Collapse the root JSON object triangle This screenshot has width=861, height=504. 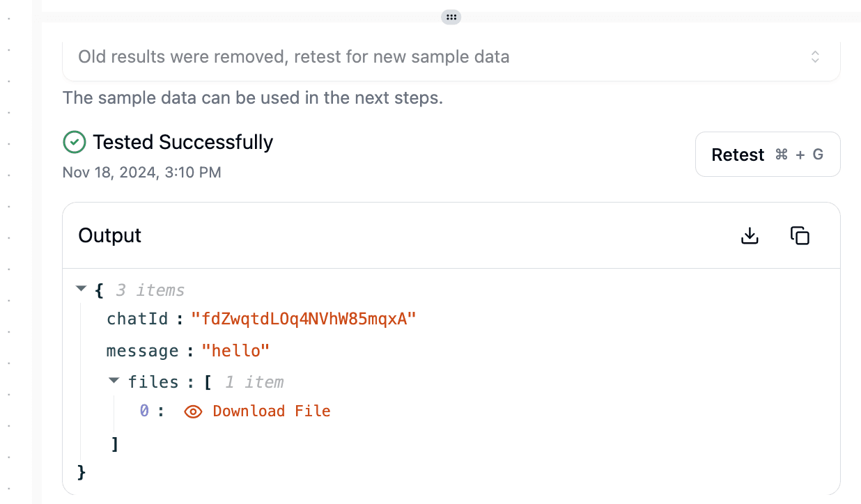(x=82, y=288)
